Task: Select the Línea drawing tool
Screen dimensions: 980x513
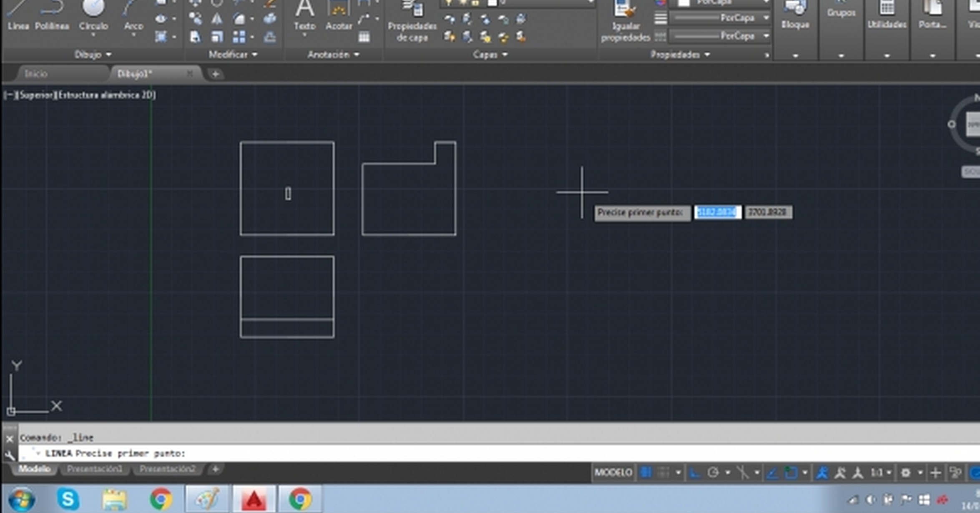Action: tap(18, 16)
